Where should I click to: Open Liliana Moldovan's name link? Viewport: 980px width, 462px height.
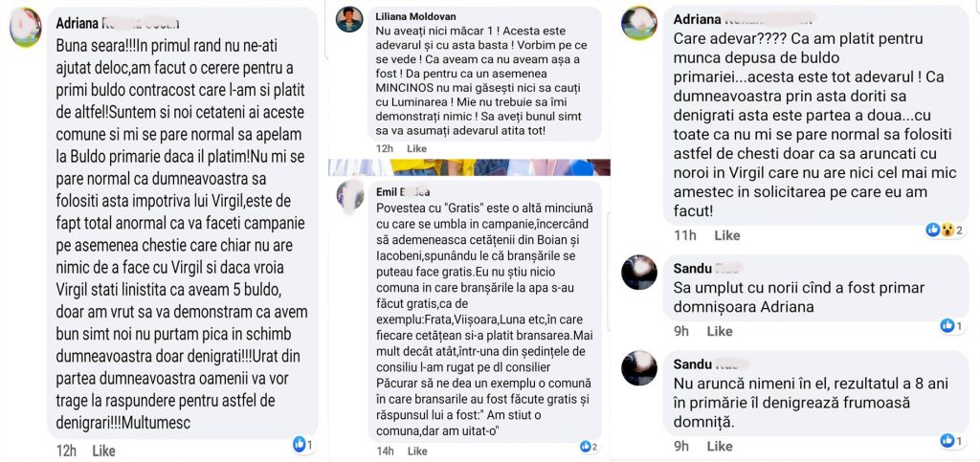click(415, 16)
